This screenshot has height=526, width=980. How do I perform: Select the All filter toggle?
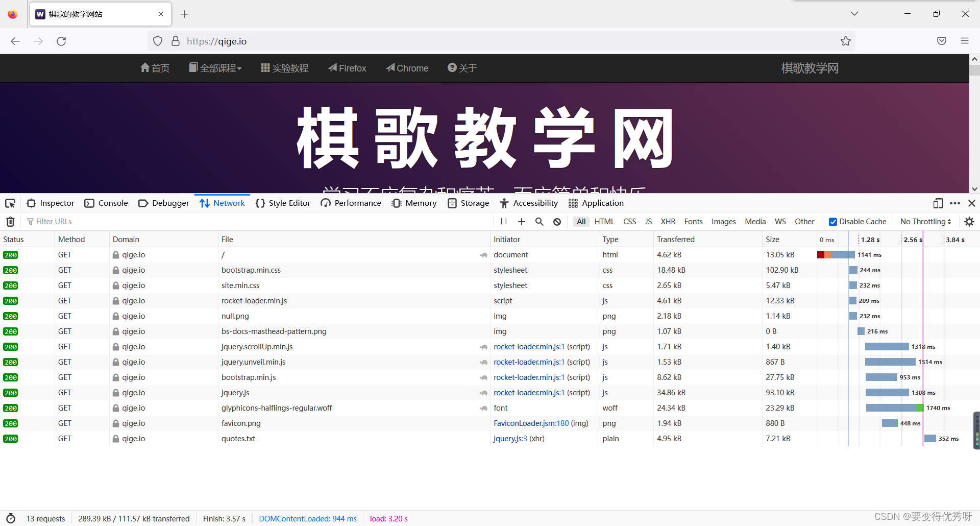pos(581,222)
